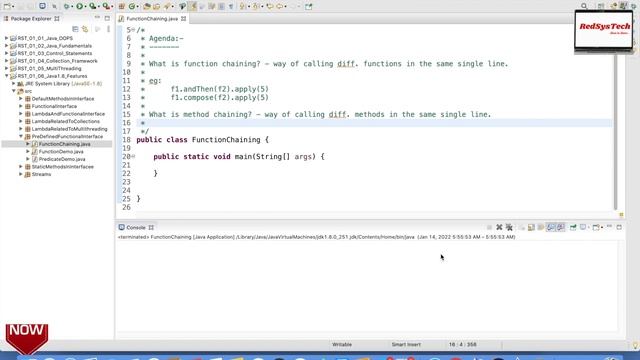Select the FunctionChaining.java editor tab
Viewport: 640px width, 360px height.
point(152,19)
